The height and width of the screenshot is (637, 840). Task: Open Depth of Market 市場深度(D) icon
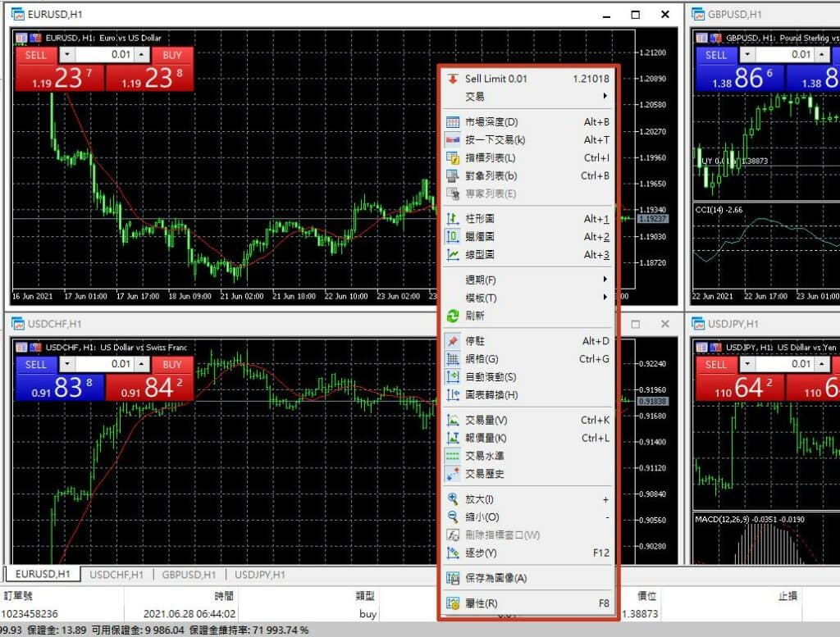coord(453,122)
